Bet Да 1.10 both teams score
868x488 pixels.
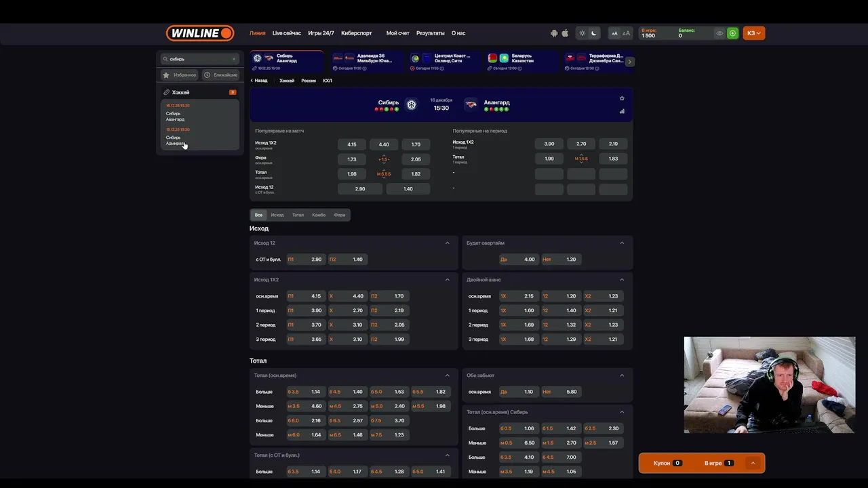519,392
